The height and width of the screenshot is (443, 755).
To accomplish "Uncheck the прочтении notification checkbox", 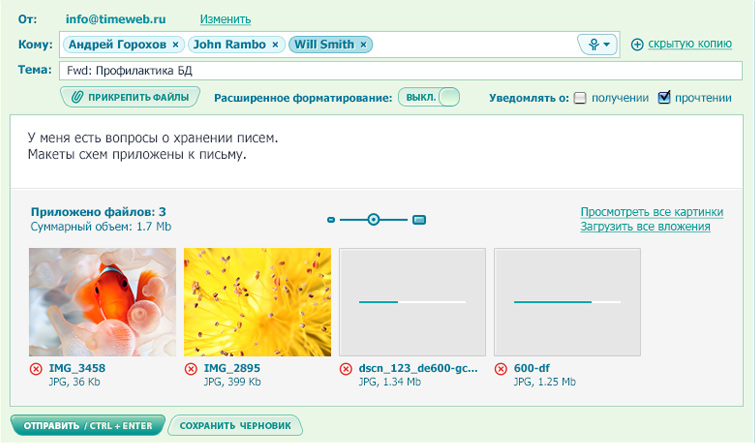I will pos(664,97).
